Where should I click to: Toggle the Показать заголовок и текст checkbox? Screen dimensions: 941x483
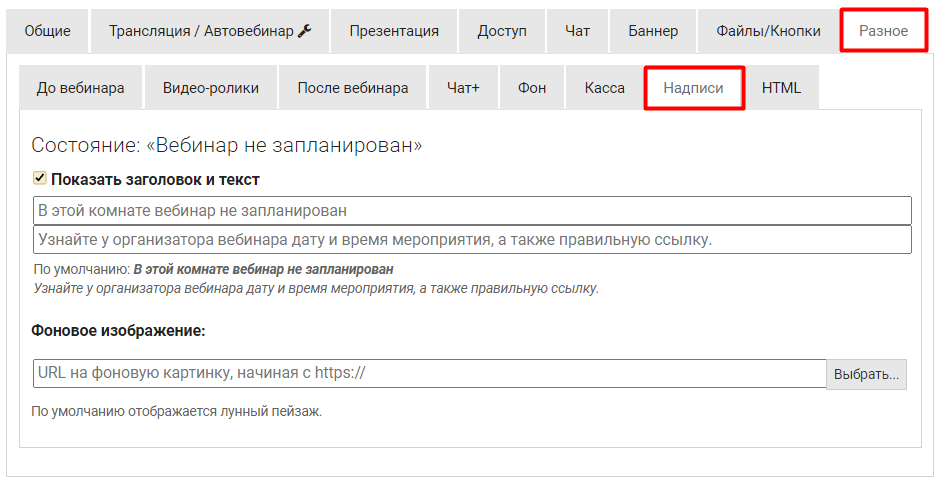(x=40, y=179)
